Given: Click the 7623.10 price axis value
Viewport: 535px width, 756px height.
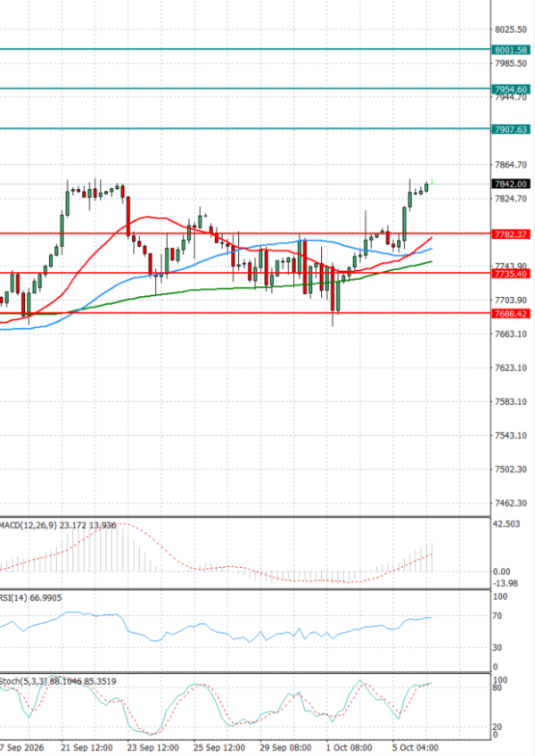Looking at the screenshot, I should [511, 368].
